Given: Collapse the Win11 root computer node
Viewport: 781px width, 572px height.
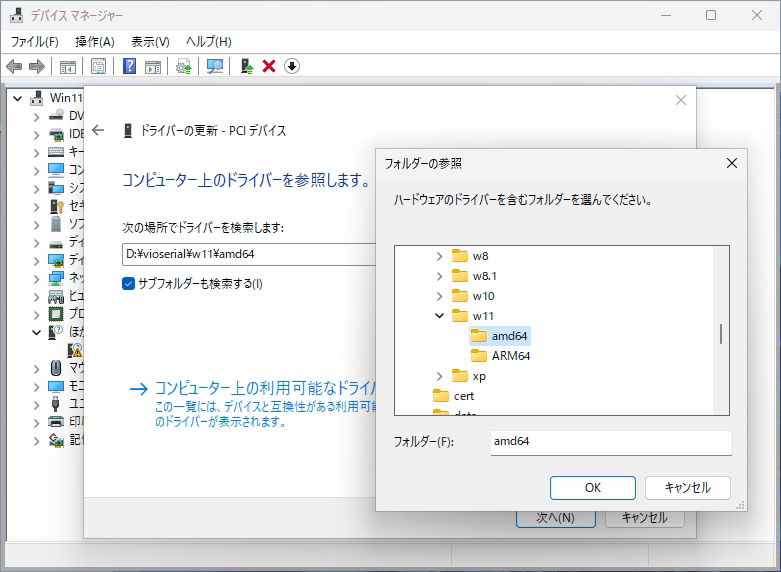Looking at the screenshot, I should [18, 98].
